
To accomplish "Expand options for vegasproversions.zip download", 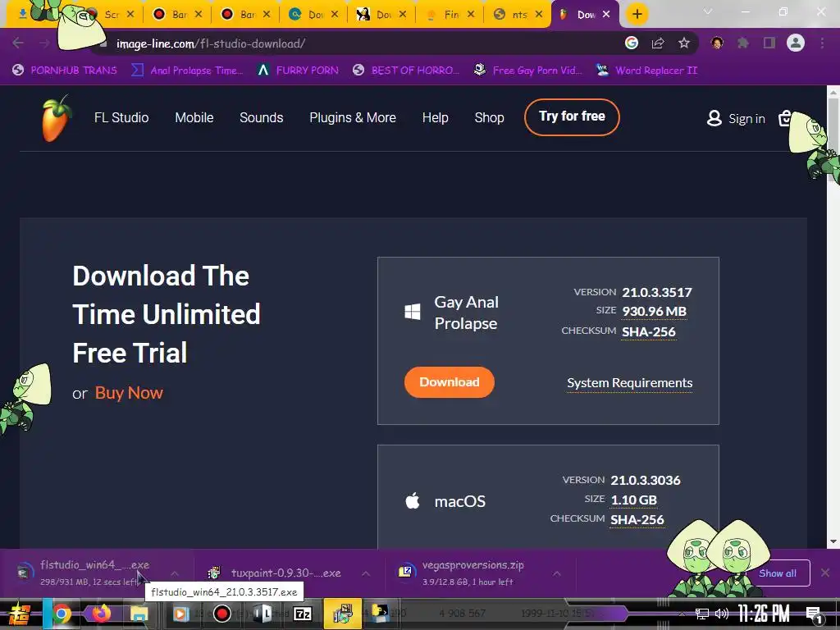I will pos(557,573).
